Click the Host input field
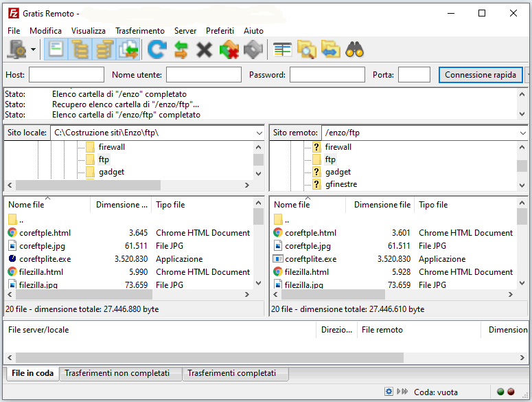 67,75
